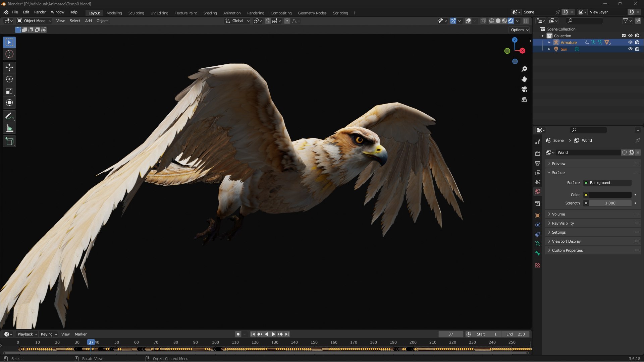Select the Scale tool
644x362 pixels.
click(9, 91)
